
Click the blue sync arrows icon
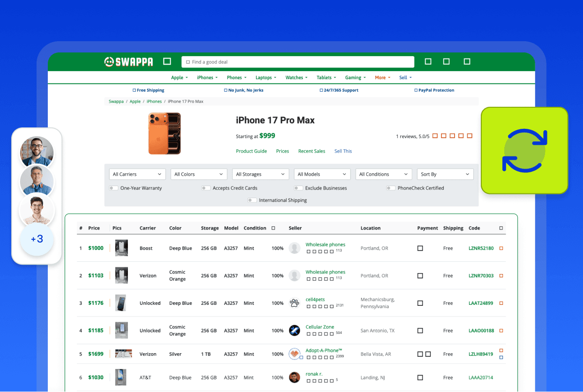click(x=524, y=150)
